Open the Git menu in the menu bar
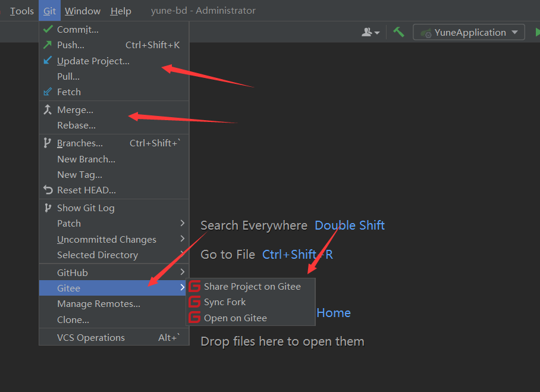540x392 pixels. click(x=49, y=11)
